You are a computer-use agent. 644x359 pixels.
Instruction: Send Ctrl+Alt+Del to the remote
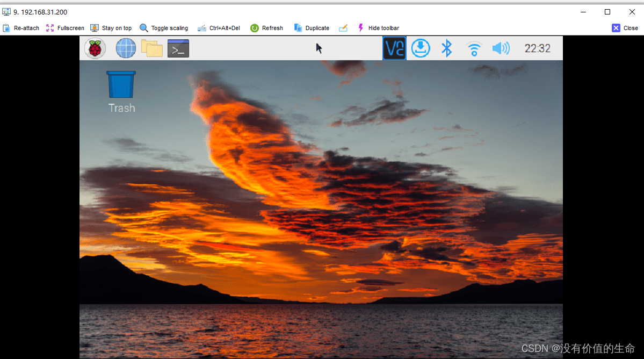pos(219,28)
